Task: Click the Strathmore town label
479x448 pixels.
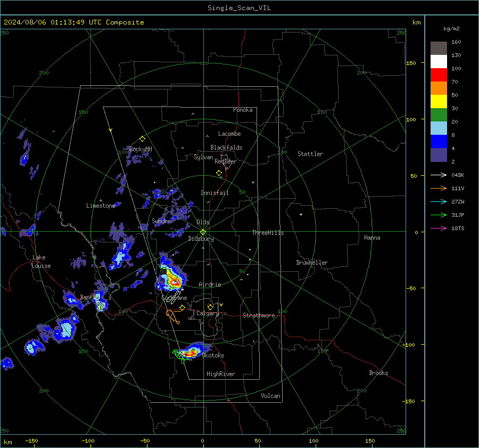Action: tap(259, 315)
